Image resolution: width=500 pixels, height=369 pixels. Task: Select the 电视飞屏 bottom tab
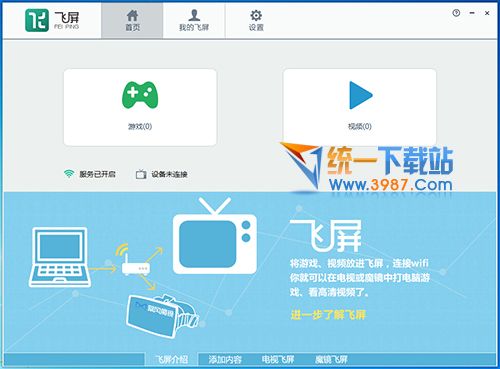278,359
